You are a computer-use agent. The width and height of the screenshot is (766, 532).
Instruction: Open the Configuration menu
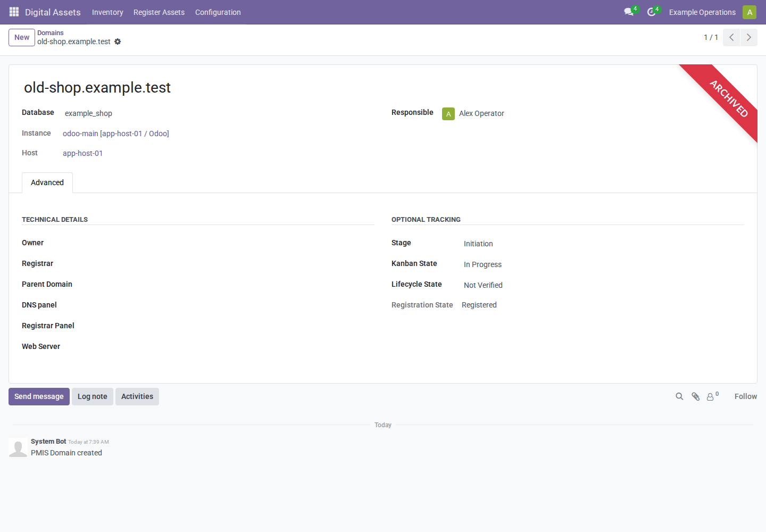coord(218,12)
